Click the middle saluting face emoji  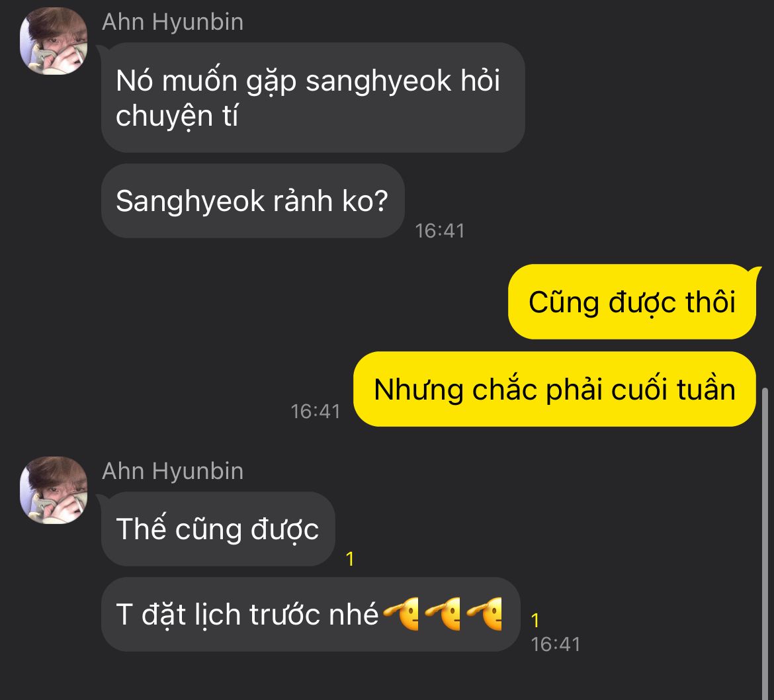tap(443, 613)
